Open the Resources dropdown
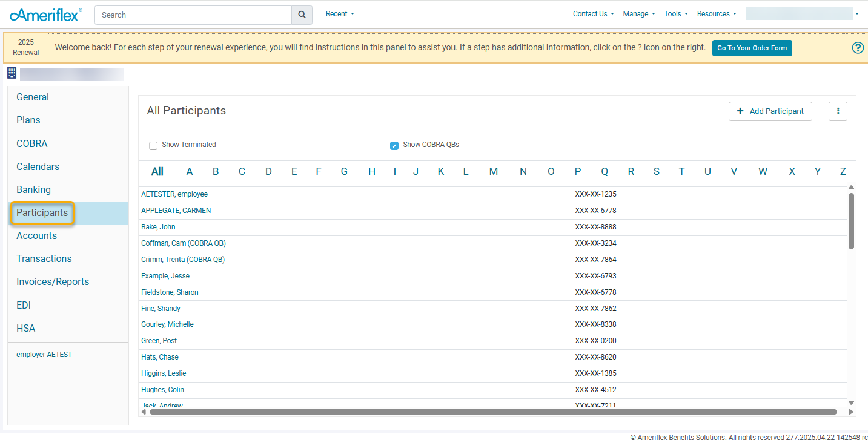Image resolution: width=868 pixels, height=440 pixels. (717, 14)
